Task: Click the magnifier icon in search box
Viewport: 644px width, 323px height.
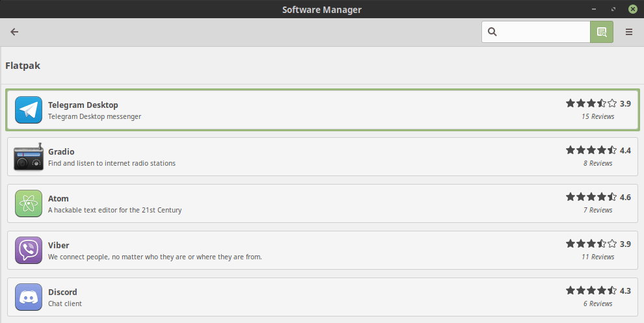Action: (492, 32)
